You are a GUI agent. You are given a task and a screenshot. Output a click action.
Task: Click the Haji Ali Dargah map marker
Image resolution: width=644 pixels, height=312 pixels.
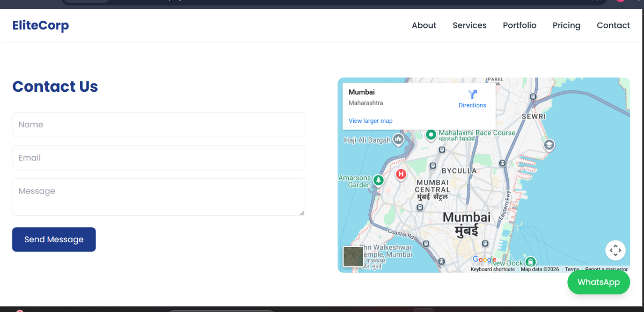point(398,140)
